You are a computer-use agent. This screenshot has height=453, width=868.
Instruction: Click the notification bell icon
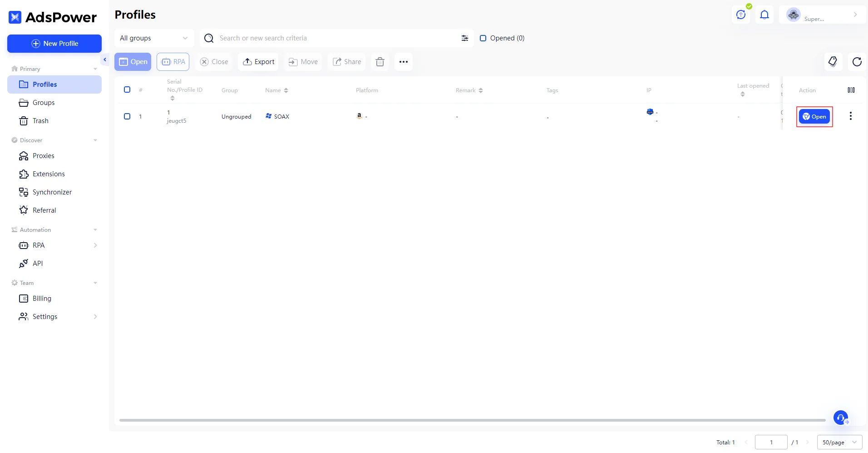pyautogui.click(x=764, y=15)
